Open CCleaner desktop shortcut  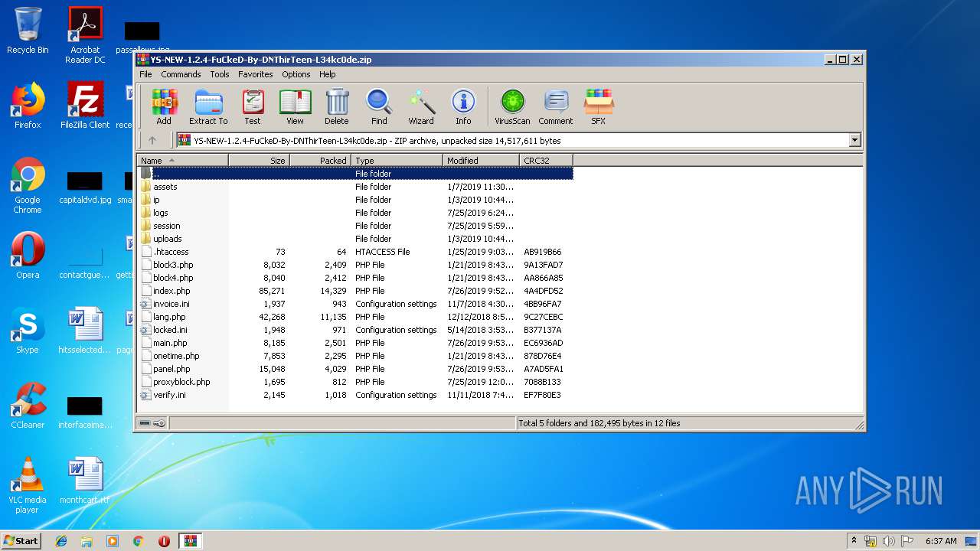point(28,406)
